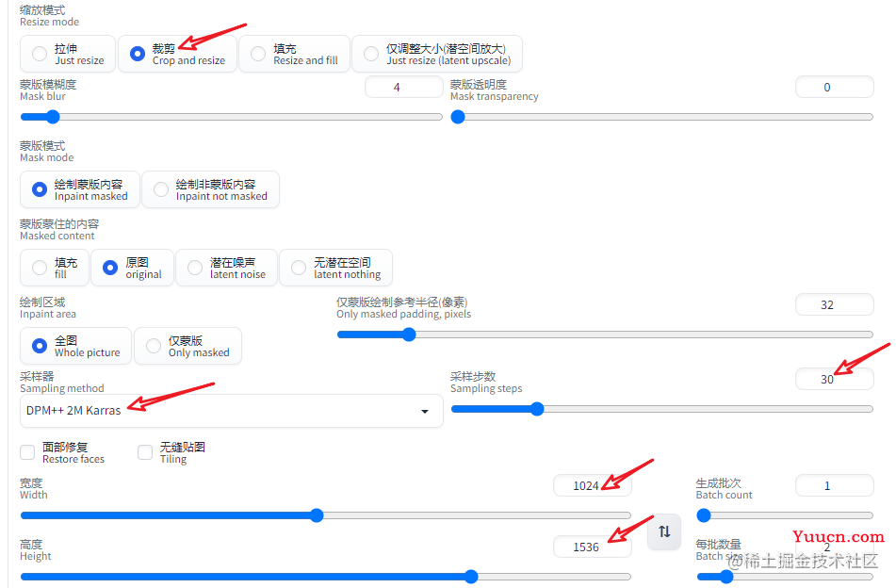Click the Height value field
This screenshot has height=588, width=896.
pyautogui.click(x=593, y=547)
